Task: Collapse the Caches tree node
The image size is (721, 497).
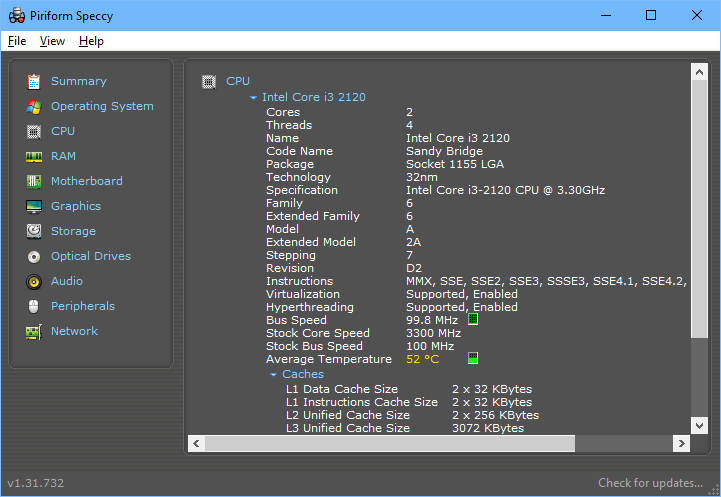Action: point(273,375)
